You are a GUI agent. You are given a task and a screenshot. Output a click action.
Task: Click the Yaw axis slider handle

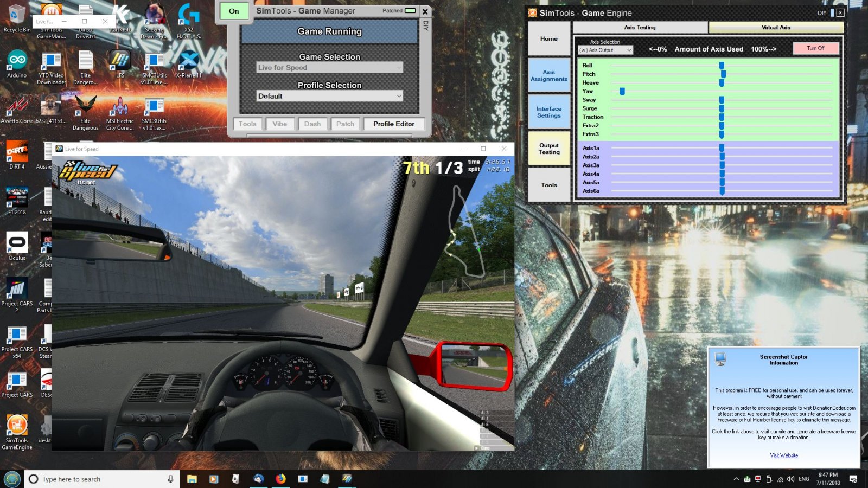pos(622,92)
